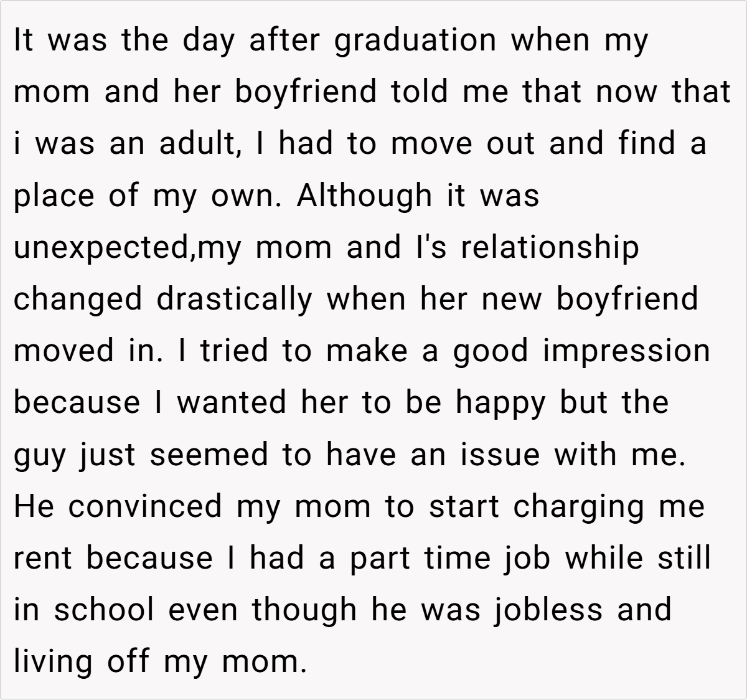Click the word "school" in the paragraph
The width and height of the screenshot is (747, 700).
point(103,609)
